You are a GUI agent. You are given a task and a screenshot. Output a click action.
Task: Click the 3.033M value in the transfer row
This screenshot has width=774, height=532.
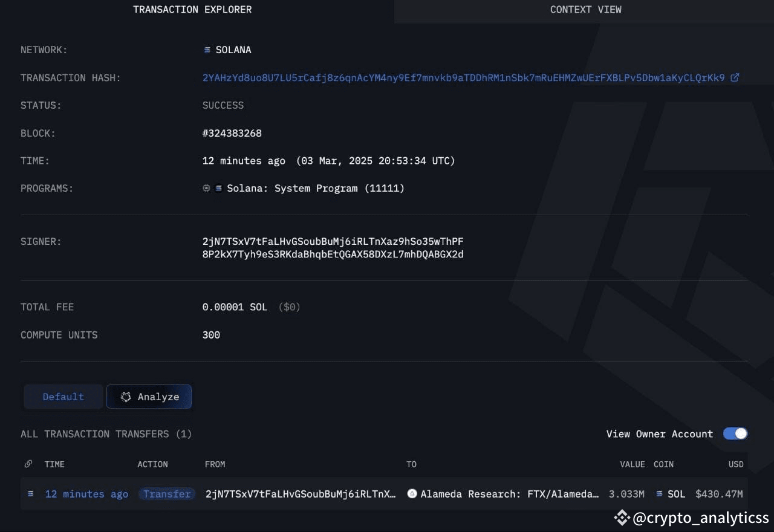[626, 494]
